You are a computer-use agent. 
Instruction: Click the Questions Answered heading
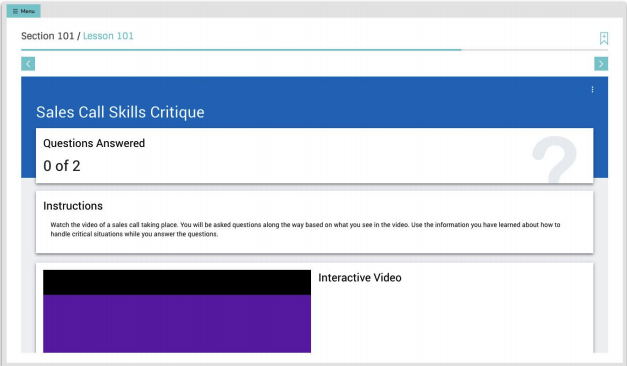pyautogui.click(x=94, y=143)
